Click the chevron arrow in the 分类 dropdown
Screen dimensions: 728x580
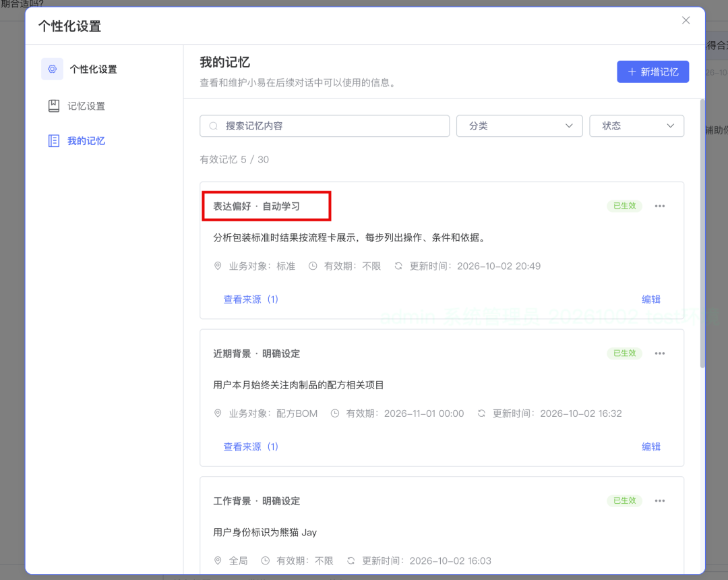pyautogui.click(x=569, y=126)
